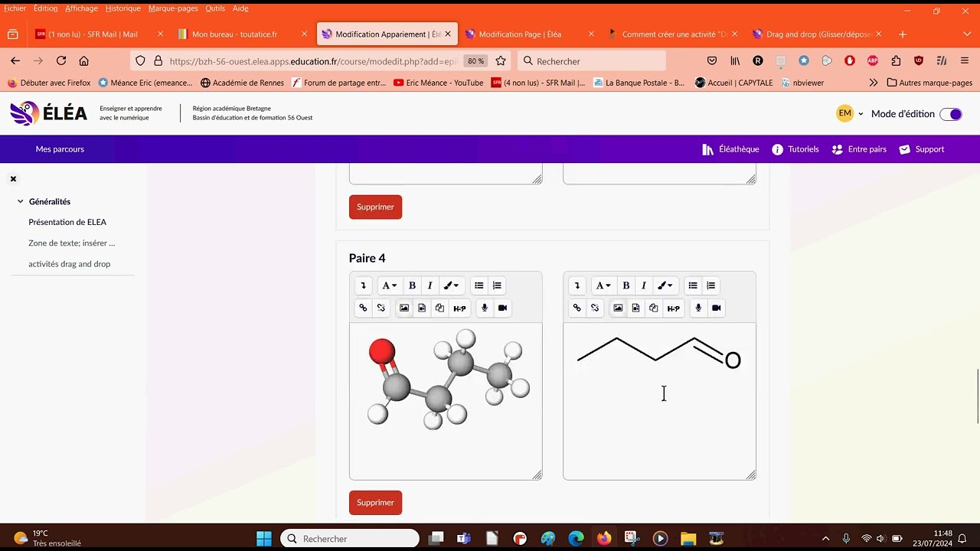Image resolution: width=980 pixels, height=551 pixels.
Task: Click numbered list in right Paire 4 editor
Action: coord(710,285)
